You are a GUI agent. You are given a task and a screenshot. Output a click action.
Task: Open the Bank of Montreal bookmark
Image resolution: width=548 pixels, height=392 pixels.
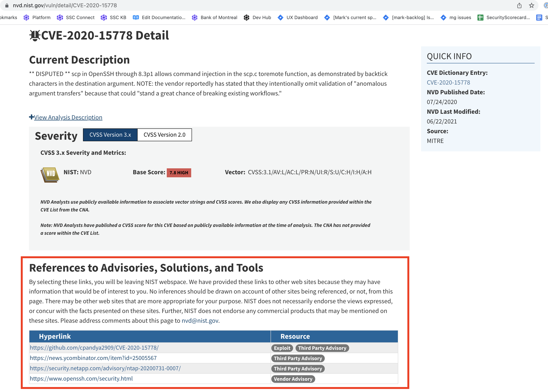click(x=218, y=17)
